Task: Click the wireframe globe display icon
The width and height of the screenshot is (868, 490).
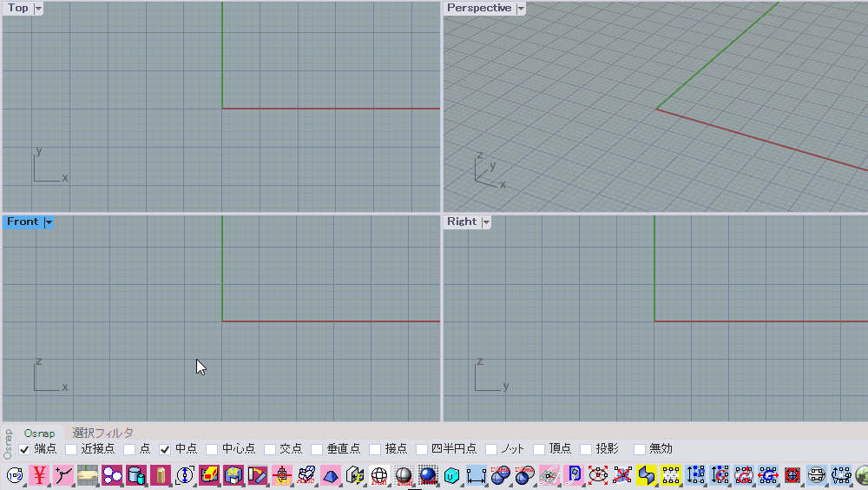Action: pos(379,475)
